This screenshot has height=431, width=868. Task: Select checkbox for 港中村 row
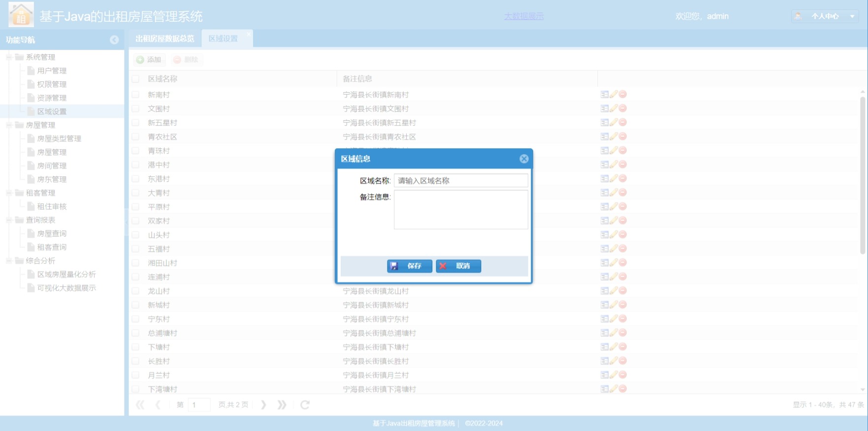point(135,165)
